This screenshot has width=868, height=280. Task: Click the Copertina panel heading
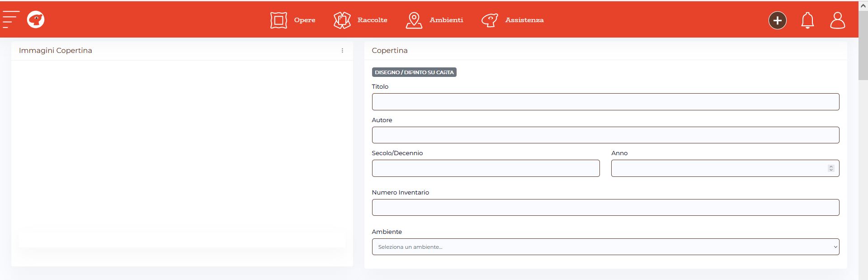[390, 51]
